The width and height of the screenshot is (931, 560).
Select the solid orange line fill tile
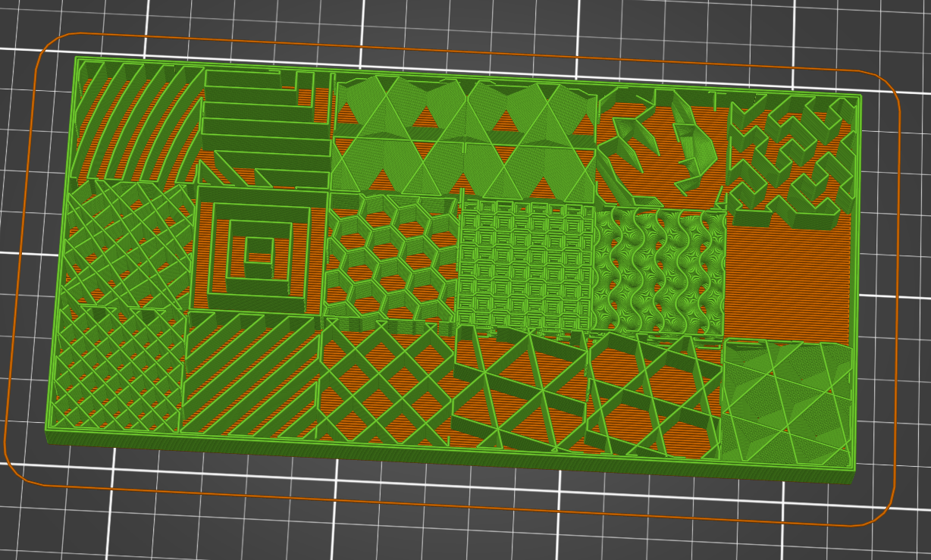792,273
